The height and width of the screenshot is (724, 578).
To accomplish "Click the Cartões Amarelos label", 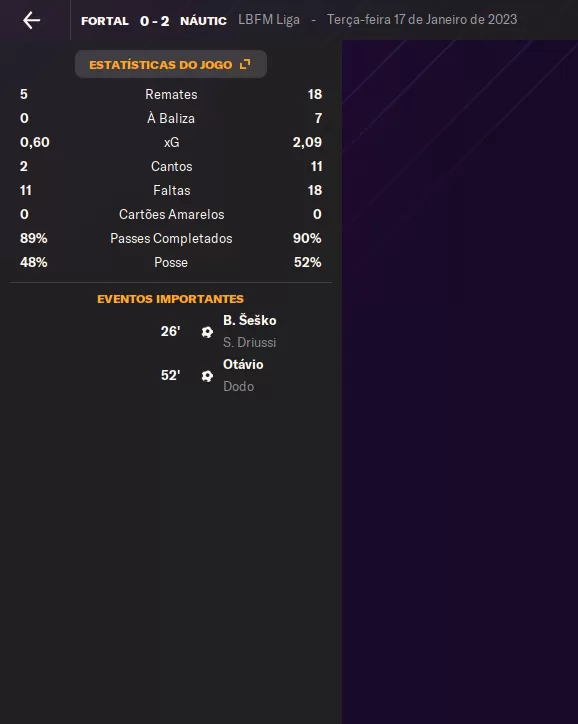I will tap(172, 214).
